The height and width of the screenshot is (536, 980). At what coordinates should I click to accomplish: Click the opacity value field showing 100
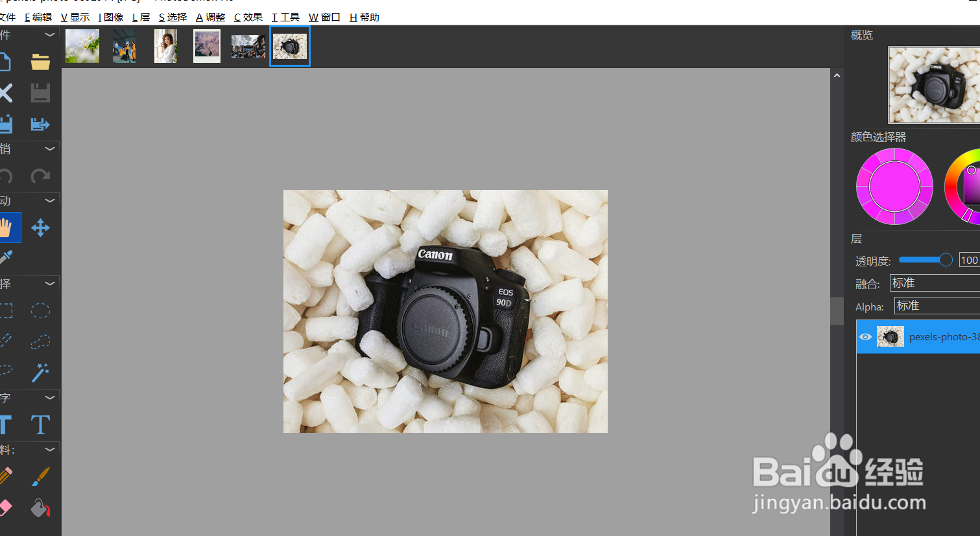tap(970, 260)
